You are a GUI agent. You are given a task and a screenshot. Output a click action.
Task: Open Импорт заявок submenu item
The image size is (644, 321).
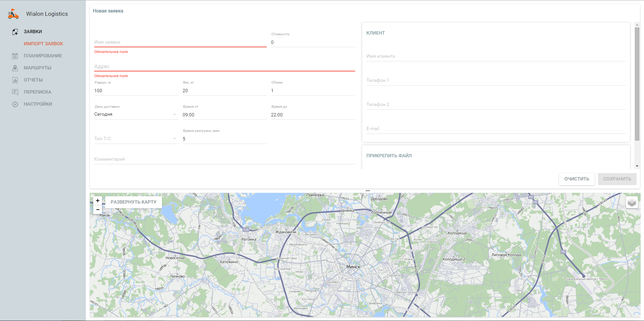(43, 44)
